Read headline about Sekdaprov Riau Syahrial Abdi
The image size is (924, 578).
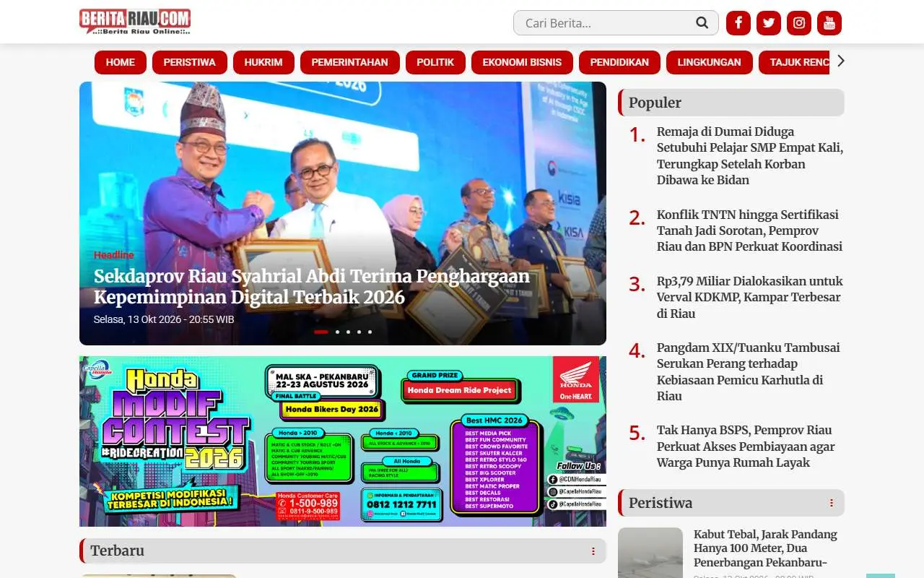coord(312,287)
